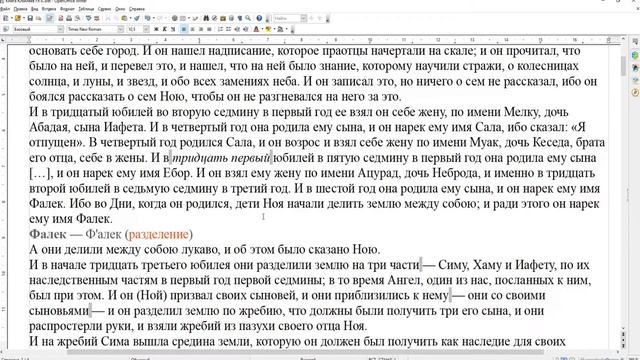The height and width of the screenshot is (360, 640).
Task: Open the paragraph style dropdown (Базовый)
Action: 60,29
